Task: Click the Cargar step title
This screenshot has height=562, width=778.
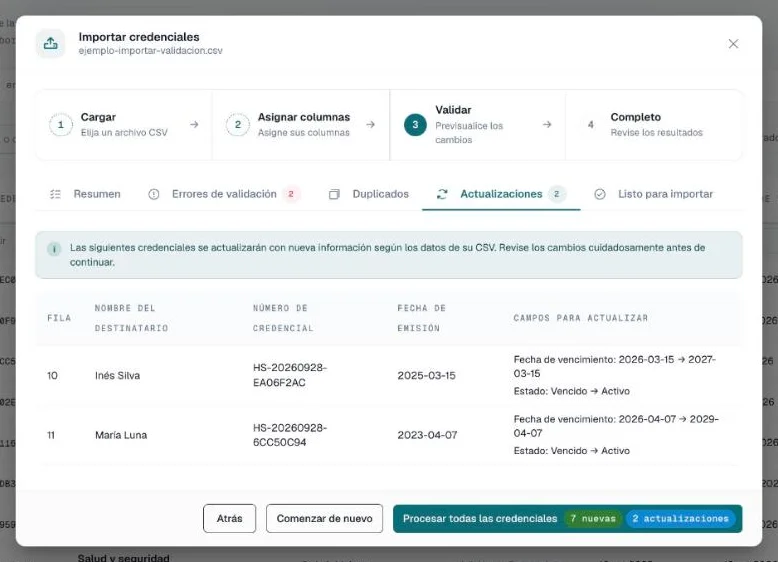Action: (x=98, y=117)
